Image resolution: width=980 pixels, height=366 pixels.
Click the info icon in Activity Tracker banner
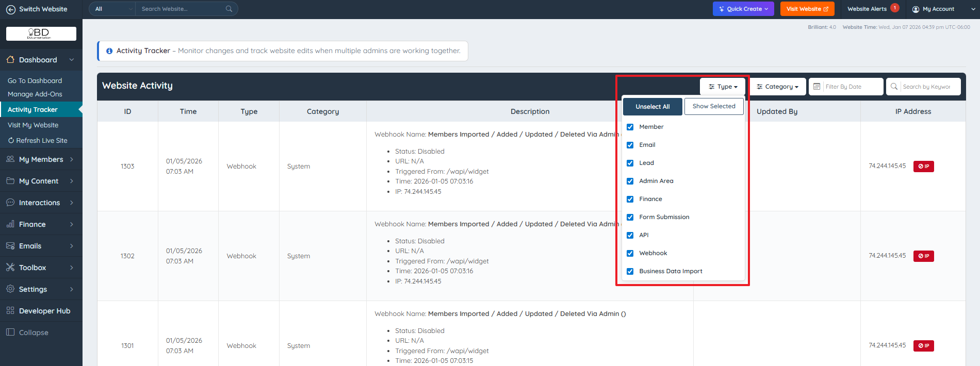coord(109,51)
